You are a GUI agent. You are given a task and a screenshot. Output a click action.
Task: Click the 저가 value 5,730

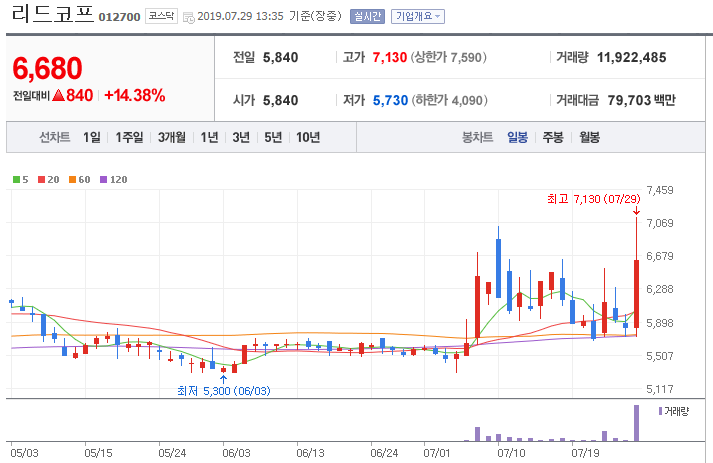390,100
